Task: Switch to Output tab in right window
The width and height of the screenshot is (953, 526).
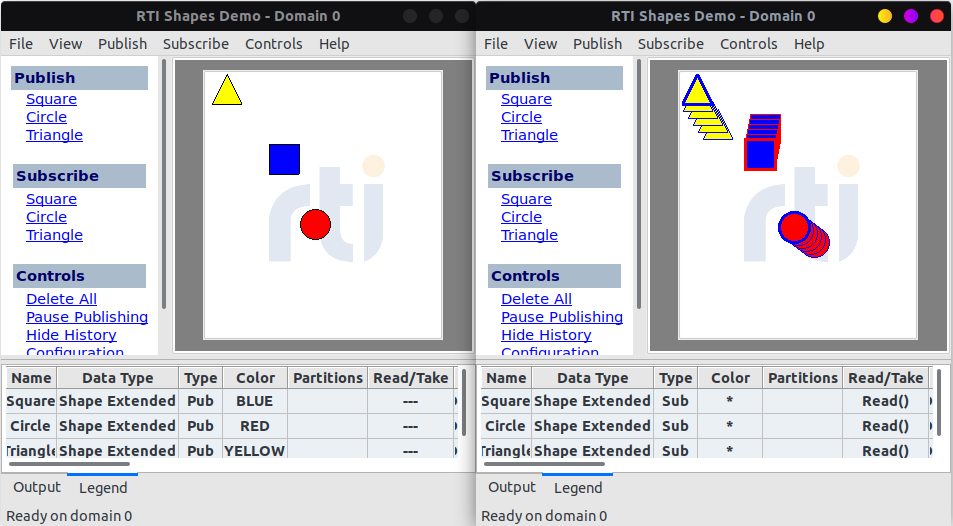Action: [x=512, y=488]
